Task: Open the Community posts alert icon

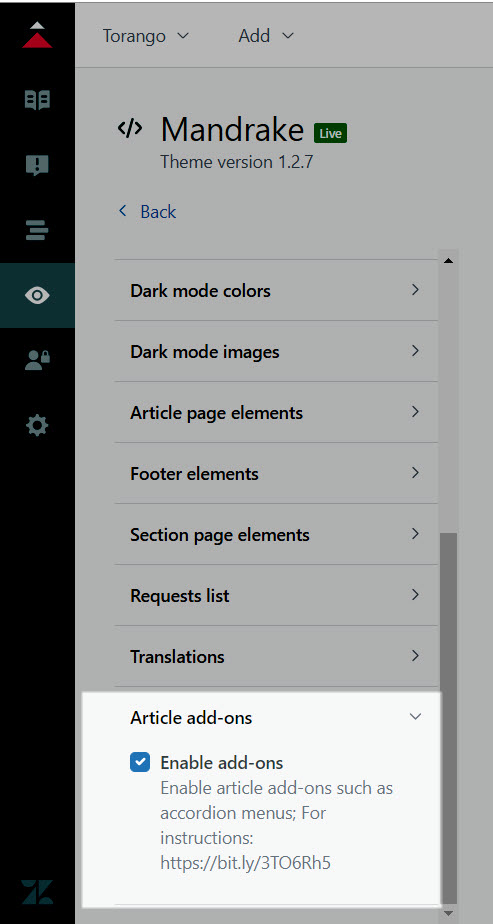Action: 37,165
